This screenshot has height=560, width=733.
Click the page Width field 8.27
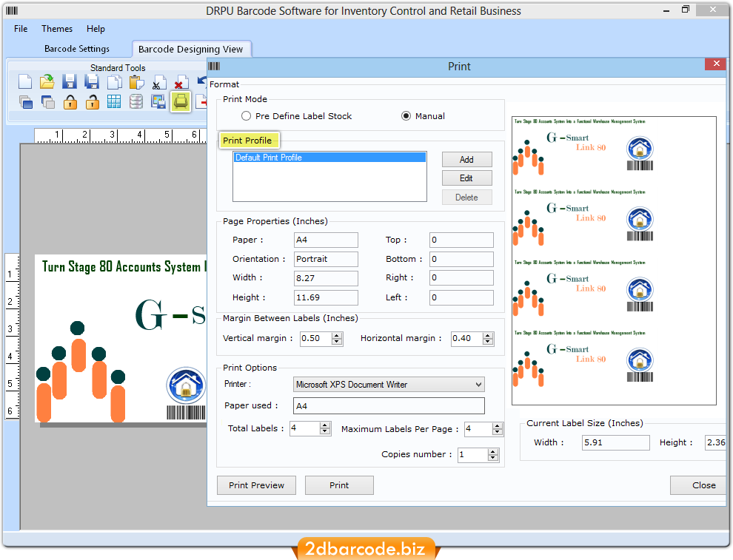click(326, 278)
